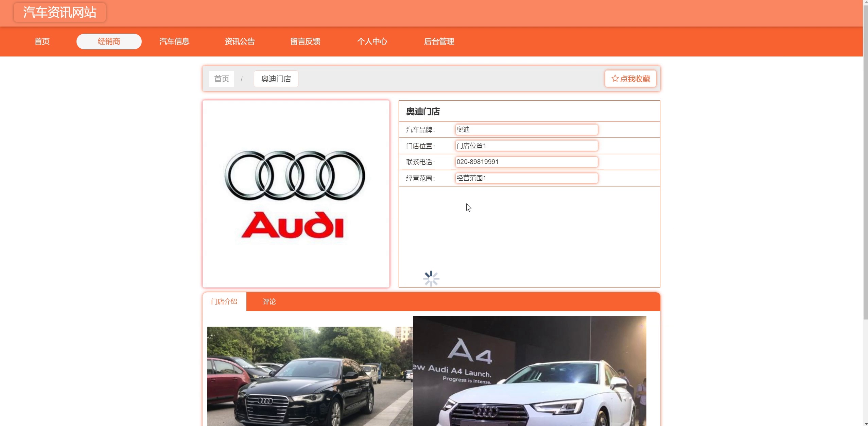Open the black Audi sedan photo
This screenshot has height=426, width=868.
[x=310, y=376]
